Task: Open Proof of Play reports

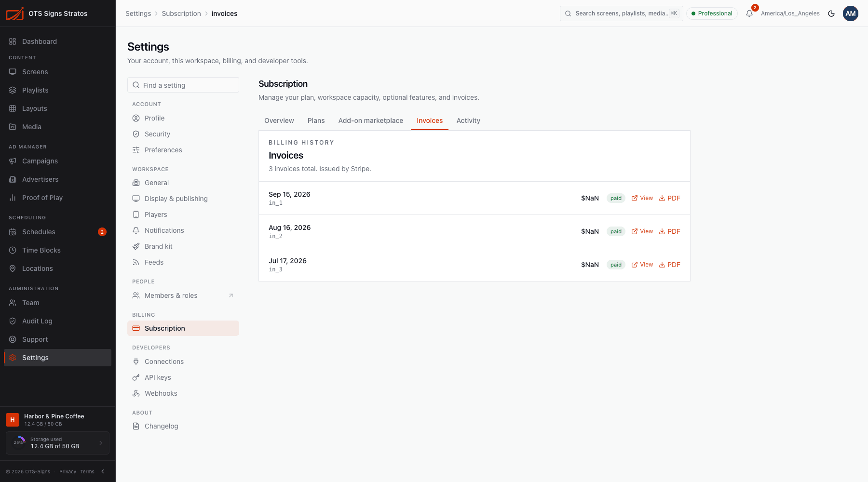Action: (x=57, y=198)
